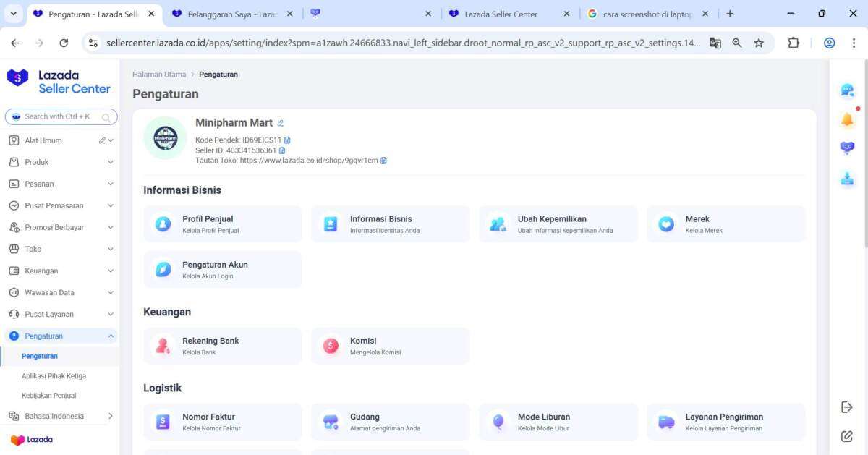Switch to the Pelanggaran Saya browser tab
Viewport: 868px width, 455px height.
point(231,14)
